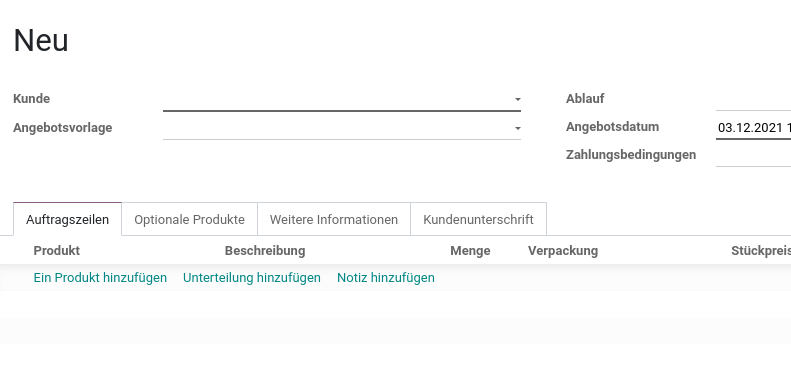Click Ein Produkt hinzufügen link
Screen dimensions: 791x369
click(x=100, y=278)
